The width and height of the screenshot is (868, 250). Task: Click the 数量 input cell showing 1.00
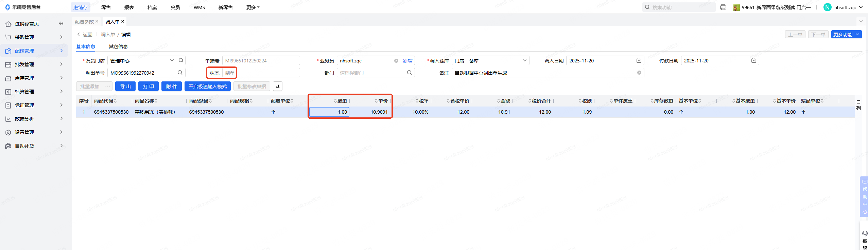(x=329, y=112)
